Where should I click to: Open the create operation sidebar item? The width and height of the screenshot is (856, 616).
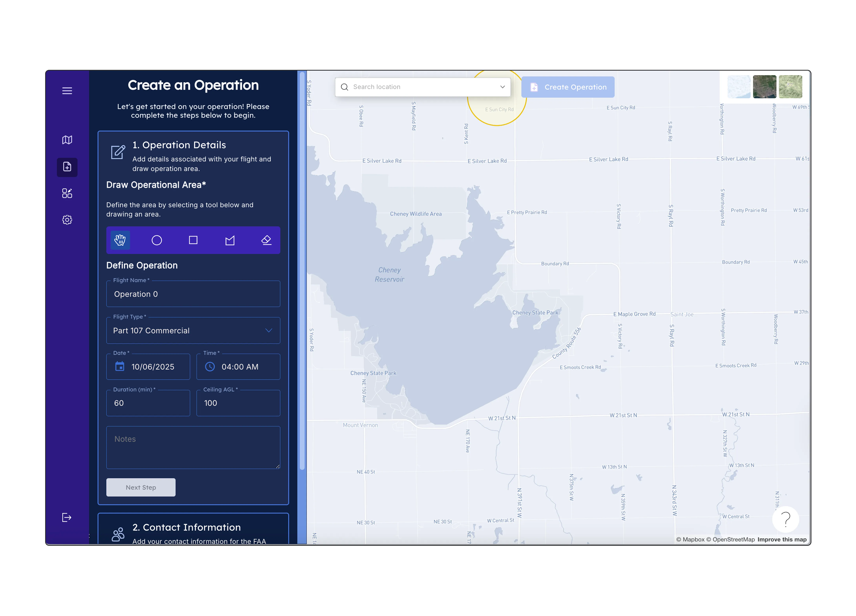(x=67, y=167)
